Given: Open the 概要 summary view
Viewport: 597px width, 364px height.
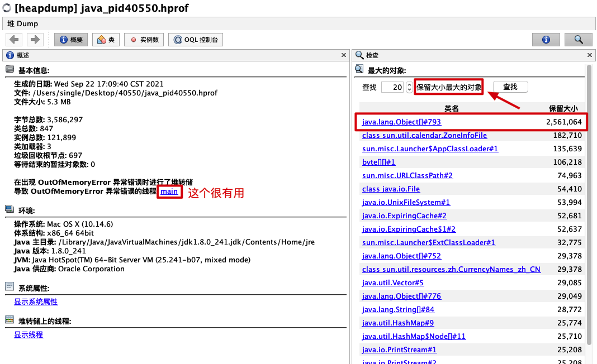Looking at the screenshot, I should click(x=71, y=40).
